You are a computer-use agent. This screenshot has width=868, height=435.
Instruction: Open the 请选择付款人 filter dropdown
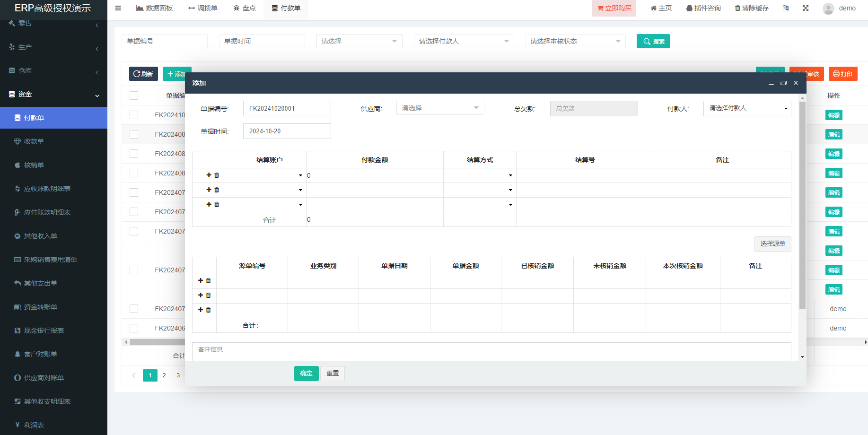coord(464,41)
